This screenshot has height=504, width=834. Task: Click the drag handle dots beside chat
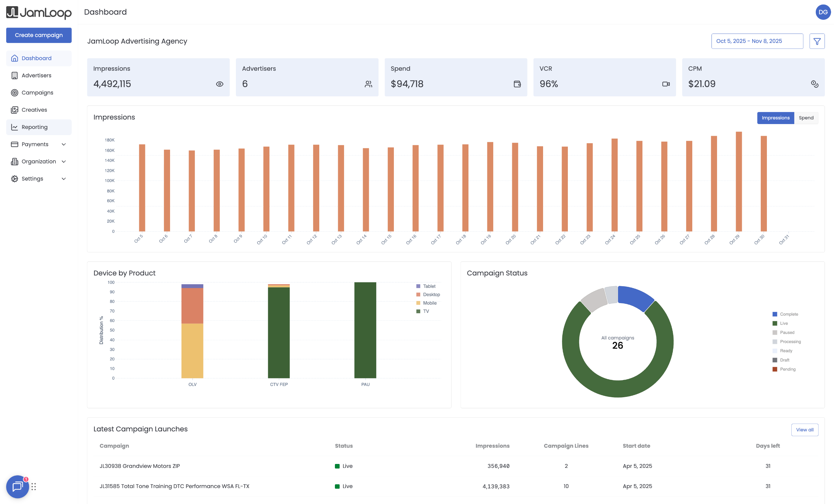pos(34,486)
